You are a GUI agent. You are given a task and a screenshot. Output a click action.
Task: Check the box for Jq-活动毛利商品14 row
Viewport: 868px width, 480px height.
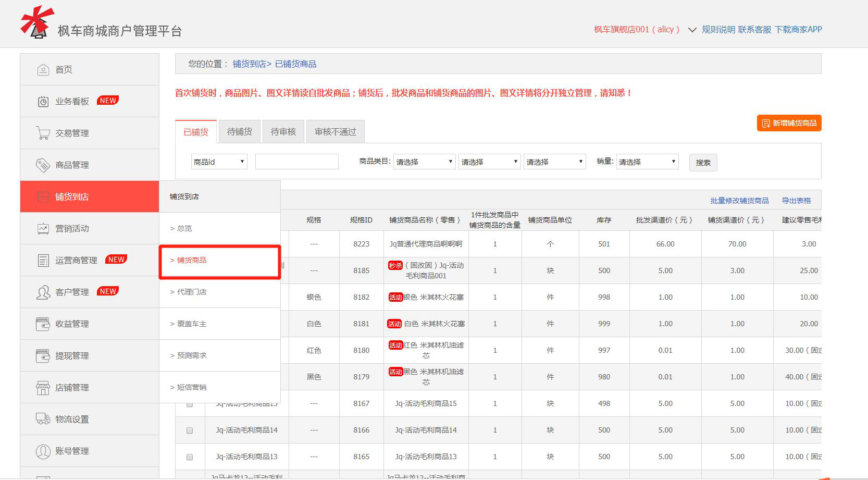[190, 430]
